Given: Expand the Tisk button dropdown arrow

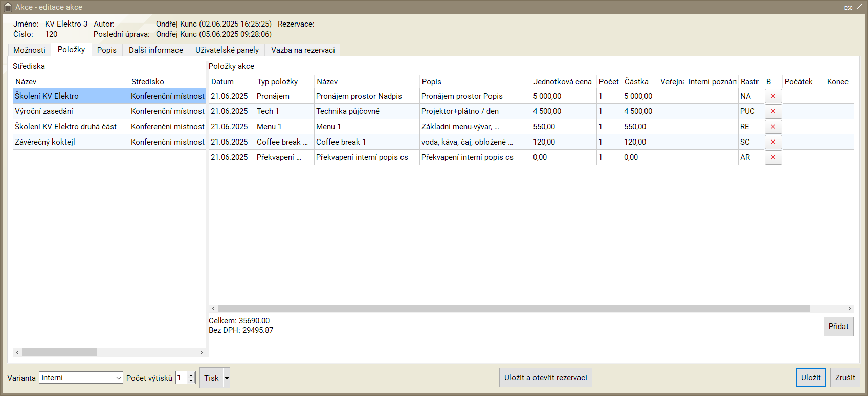Looking at the screenshot, I should [227, 378].
